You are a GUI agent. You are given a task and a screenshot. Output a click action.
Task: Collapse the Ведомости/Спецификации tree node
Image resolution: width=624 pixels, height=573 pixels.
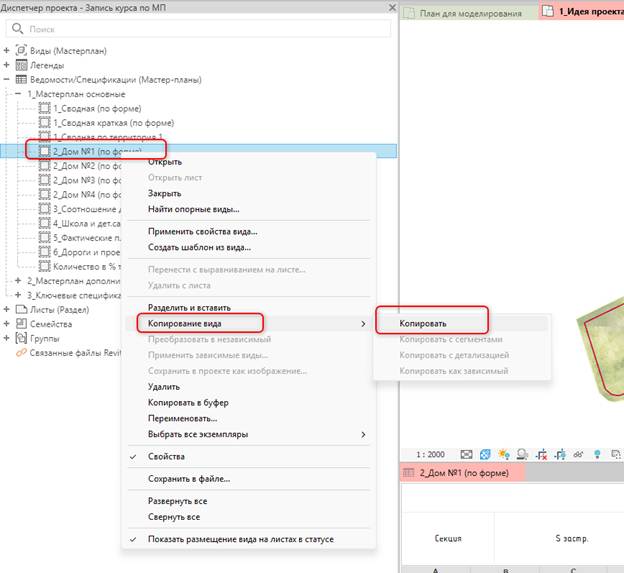click(6, 80)
